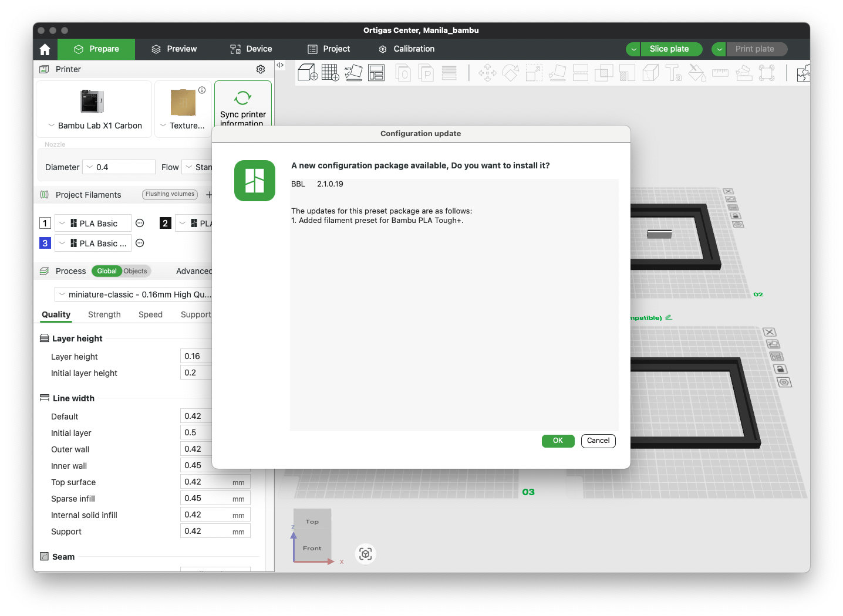Image resolution: width=843 pixels, height=616 pixels.
Task: Click the Flushing volumes button
Action: tap(170, 194)
